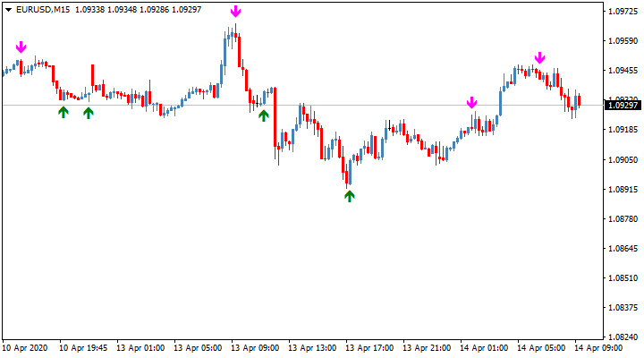Viewport: 644px width, 358px height.
Task: Click the 1.08645 price scale label
Action: tap(623, 249)
